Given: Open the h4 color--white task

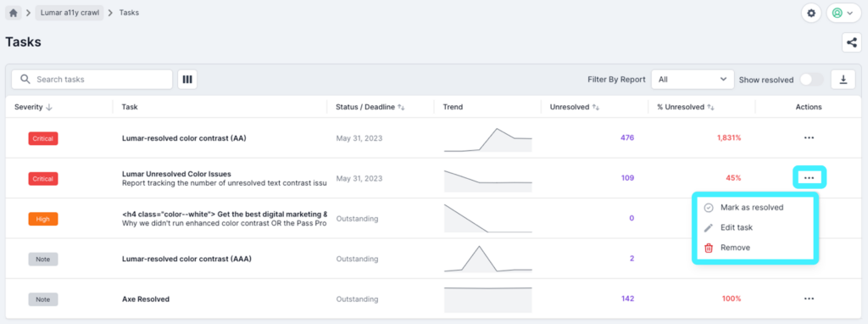Looking at the screenshot, I should [x=224, y=215].
